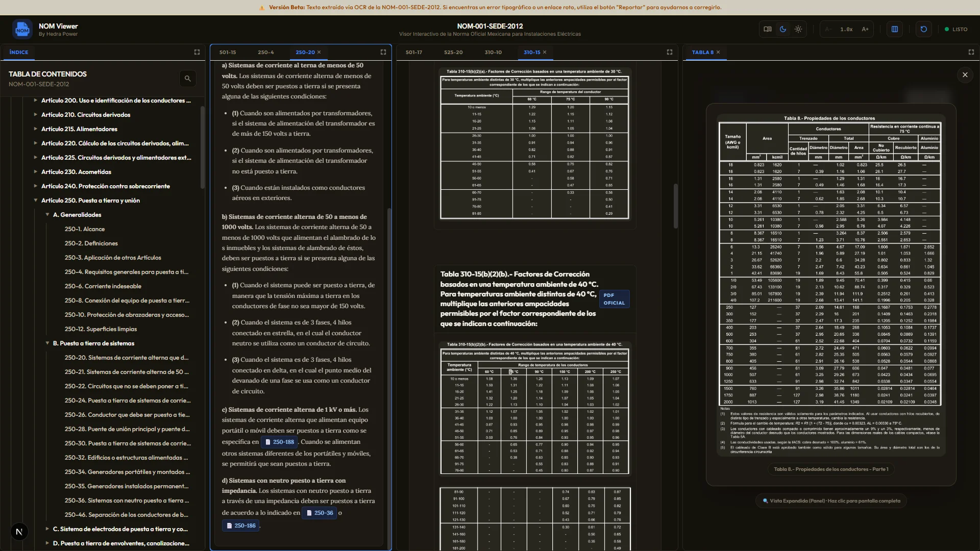The height and width of the screenshot is (551, 980).
Task: Expand C. Sistema de electrodos section
Action: click(x=47, y=529)
